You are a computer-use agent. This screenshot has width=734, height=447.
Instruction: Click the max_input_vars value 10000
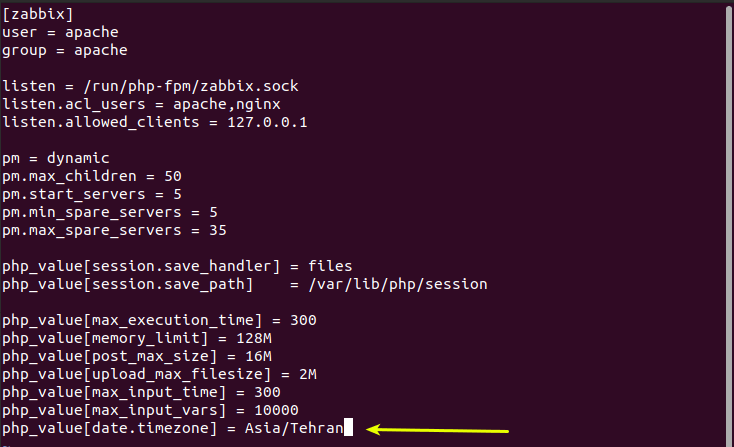click(276, 410)
